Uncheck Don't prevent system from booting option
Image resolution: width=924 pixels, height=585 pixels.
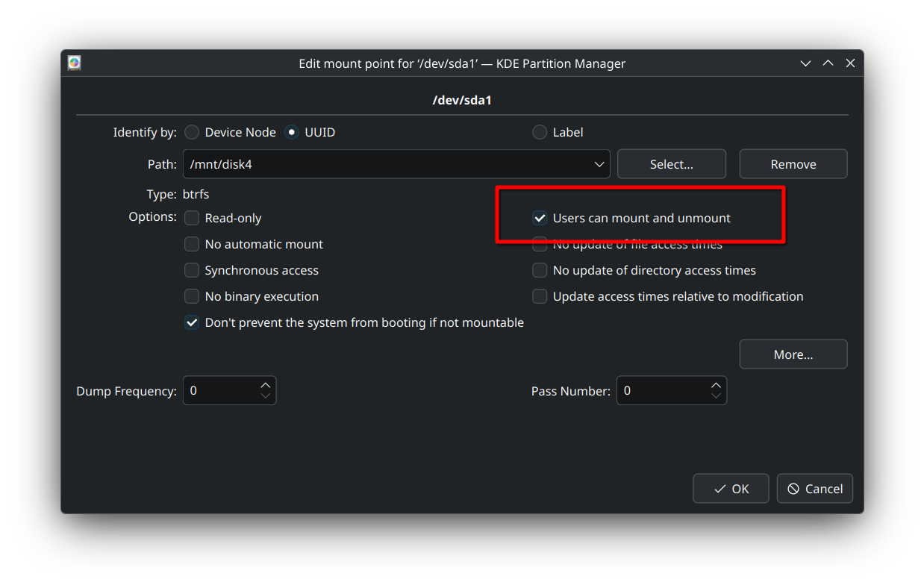[x=192, y=322]
